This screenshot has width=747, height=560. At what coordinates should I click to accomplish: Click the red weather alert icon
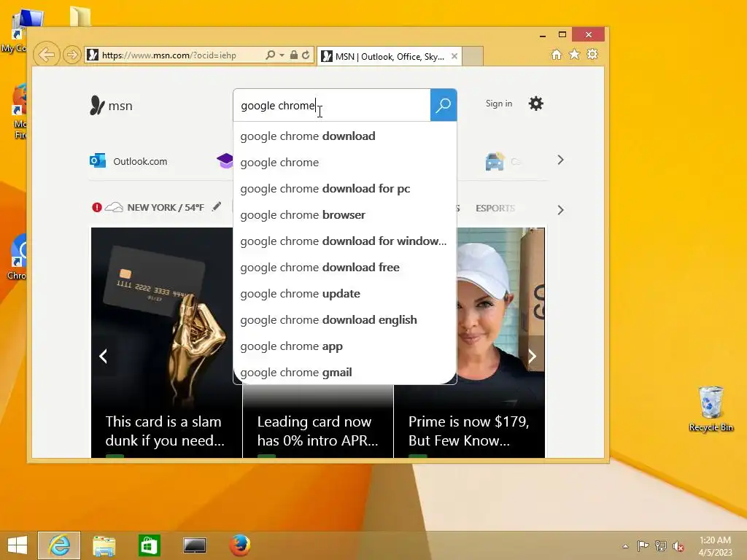[97, 207]
